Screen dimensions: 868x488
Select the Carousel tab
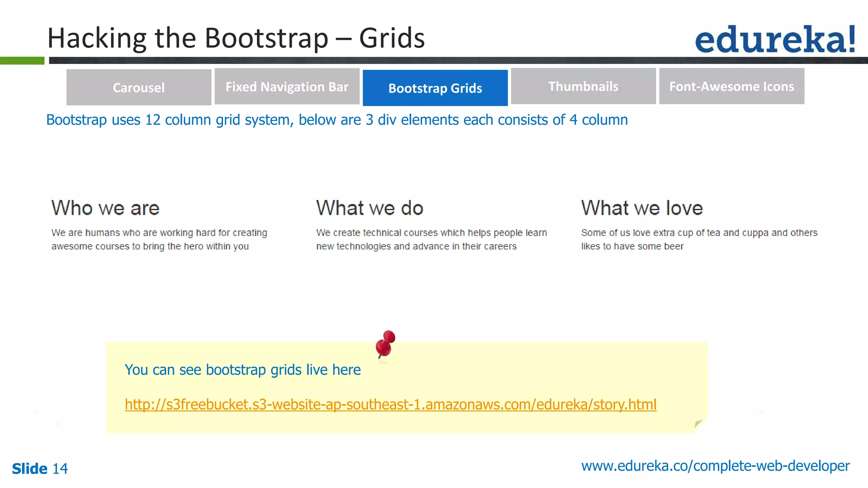(x=139, y=87)
